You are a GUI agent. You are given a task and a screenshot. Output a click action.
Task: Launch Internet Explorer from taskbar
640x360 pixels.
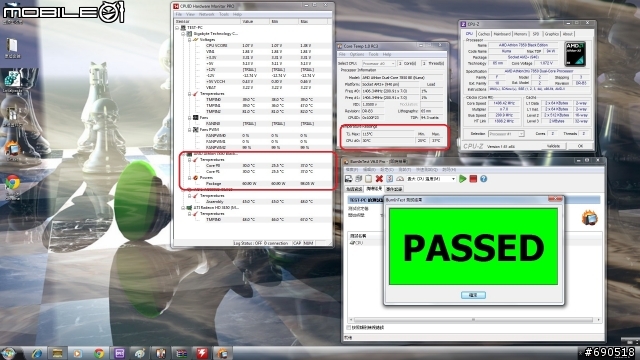tap(37, 353)
